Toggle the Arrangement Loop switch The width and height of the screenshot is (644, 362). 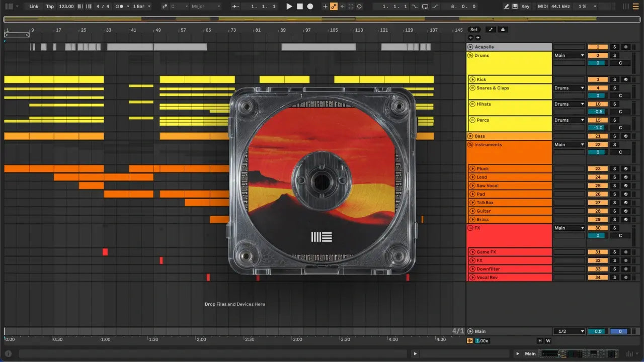tap(425, 7)
